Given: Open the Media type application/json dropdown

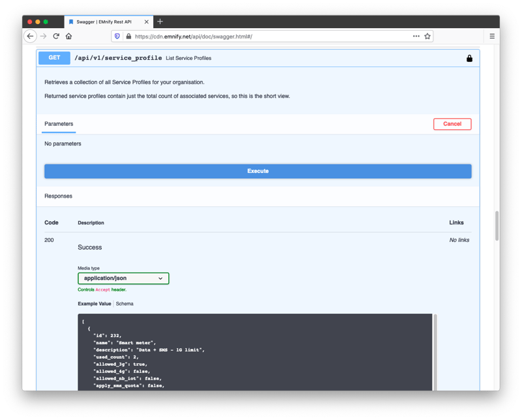Looking at the screenshot, I should click(x=123, y=278).
